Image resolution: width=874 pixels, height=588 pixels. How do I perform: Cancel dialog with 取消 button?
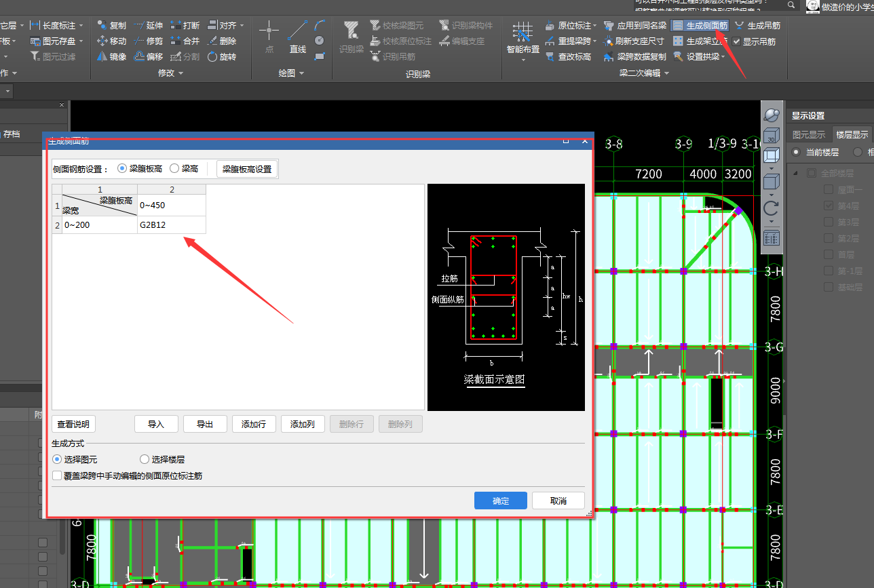coord(558,501)
